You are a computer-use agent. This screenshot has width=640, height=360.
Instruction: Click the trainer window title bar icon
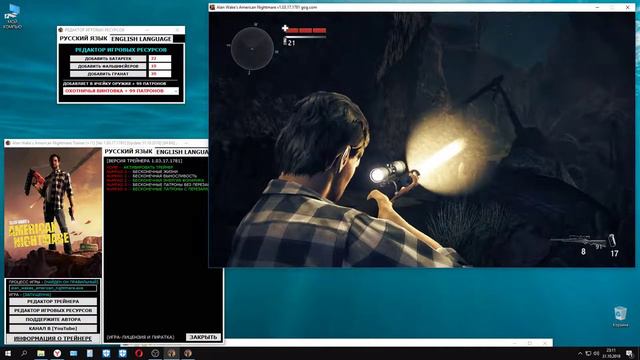coord(8,143)
